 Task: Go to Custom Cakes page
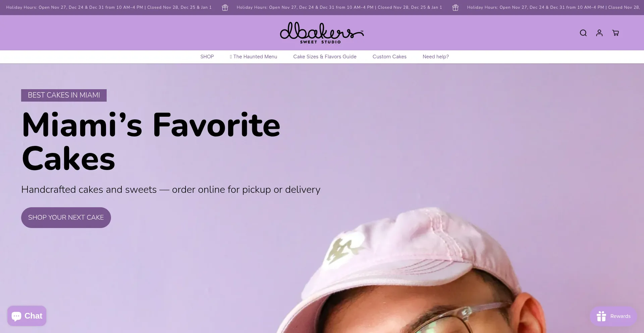389,57
